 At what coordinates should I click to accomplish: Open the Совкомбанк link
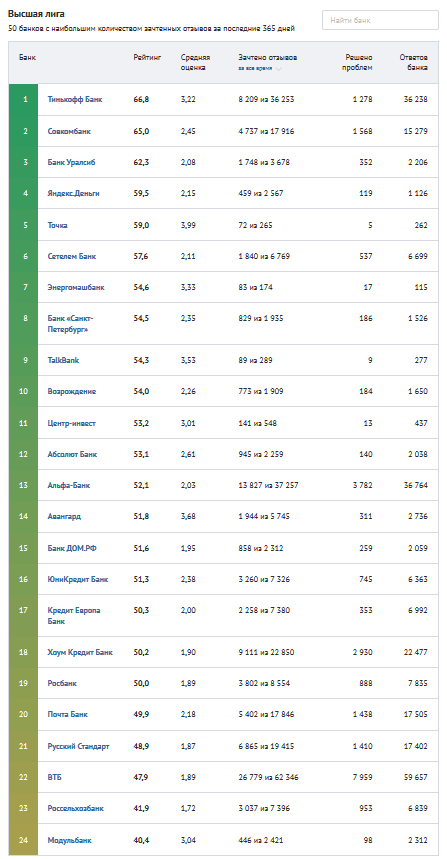pyautogui.click(x=70, y=131)
